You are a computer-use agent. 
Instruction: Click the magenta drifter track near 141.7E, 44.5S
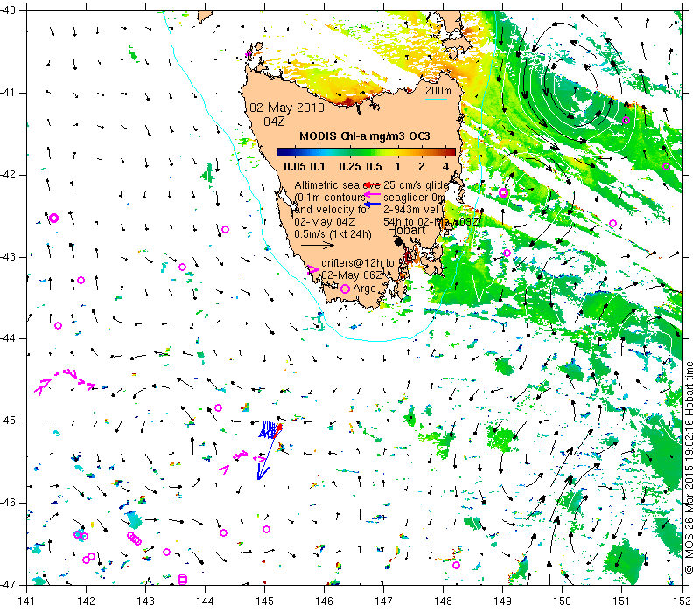tap(65, 380)
